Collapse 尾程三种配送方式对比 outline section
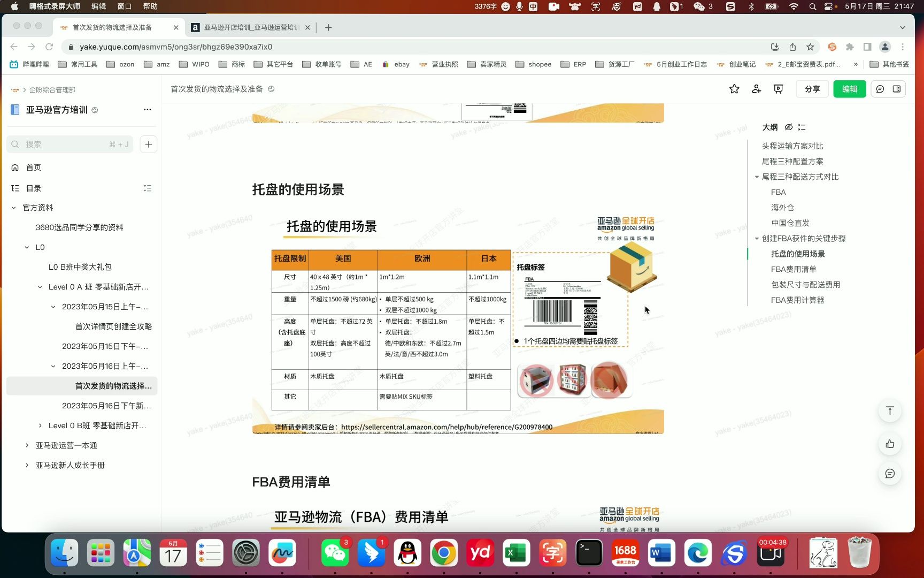 tap(757, 177)
